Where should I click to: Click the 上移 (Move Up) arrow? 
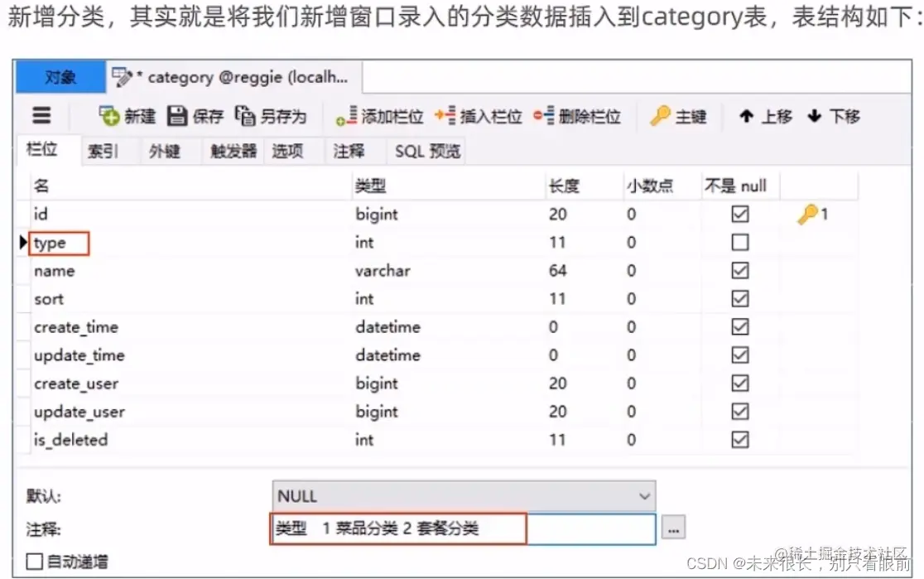[746, 116]
